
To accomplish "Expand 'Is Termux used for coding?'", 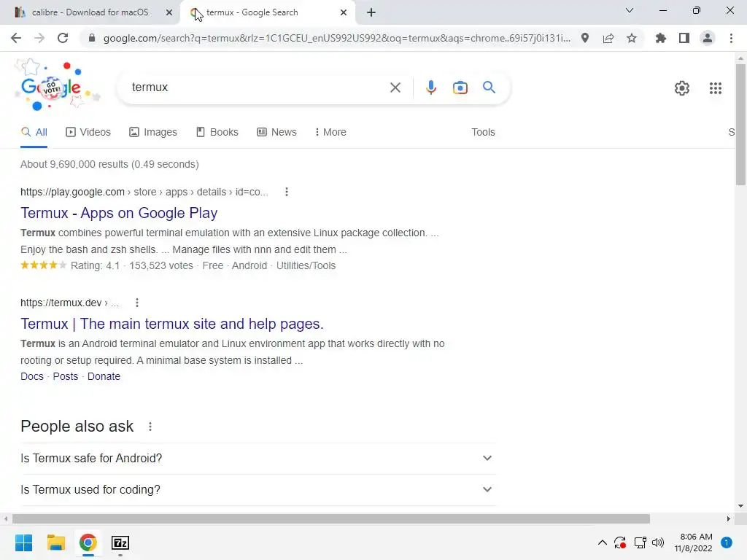I will [x=258, y=489].
